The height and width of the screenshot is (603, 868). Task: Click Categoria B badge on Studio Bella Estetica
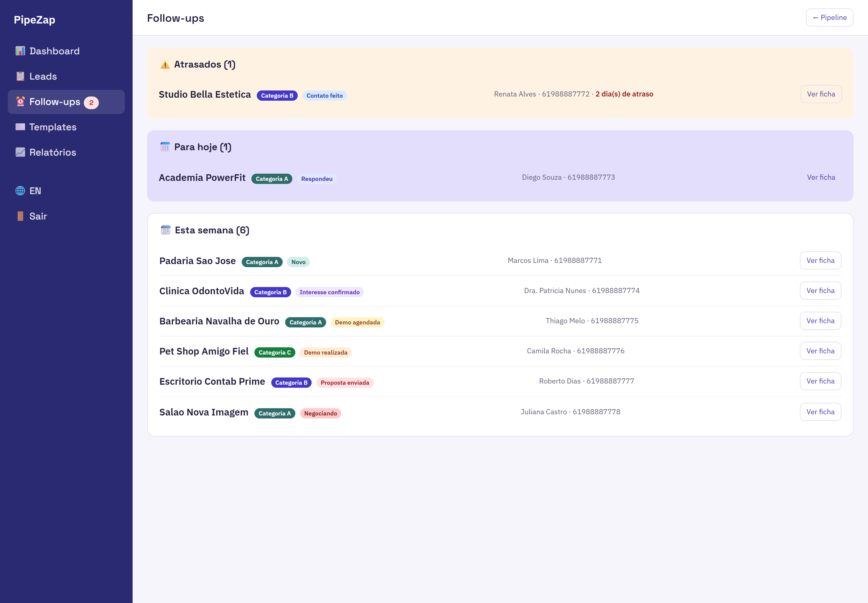tap(277, 96)
